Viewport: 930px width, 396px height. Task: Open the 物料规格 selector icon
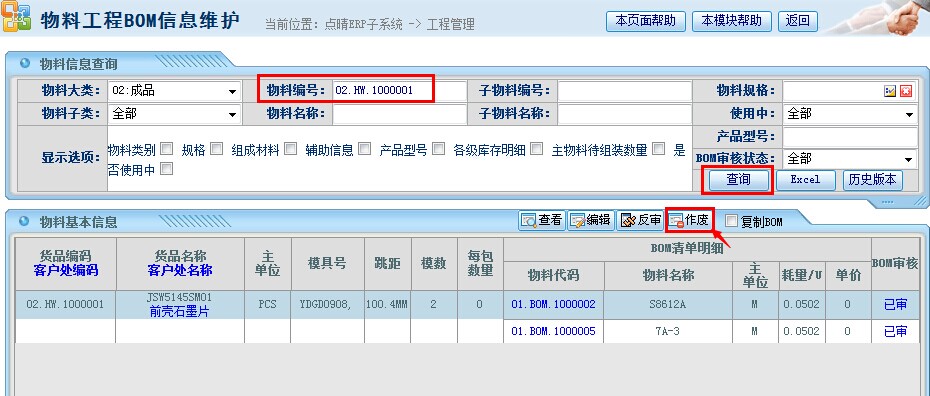pyautogui.click(x=890, y=91)
